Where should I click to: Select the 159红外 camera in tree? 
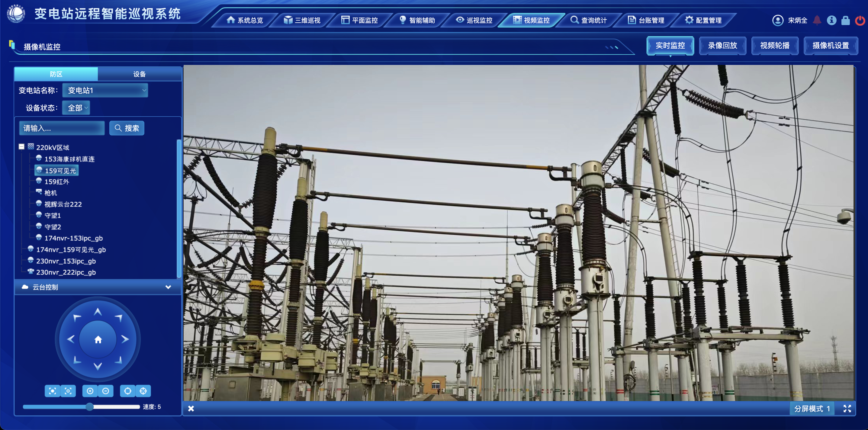coord(56,182)
